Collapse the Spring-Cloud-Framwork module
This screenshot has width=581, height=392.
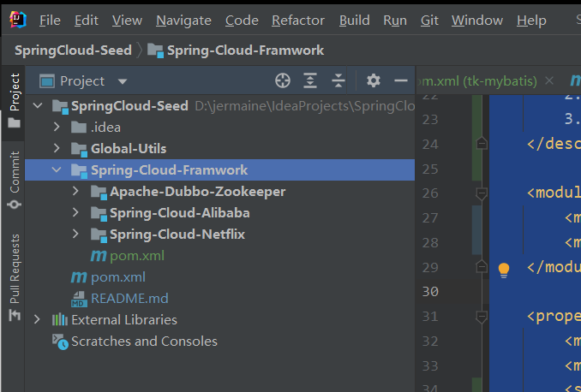pos(57,170)
